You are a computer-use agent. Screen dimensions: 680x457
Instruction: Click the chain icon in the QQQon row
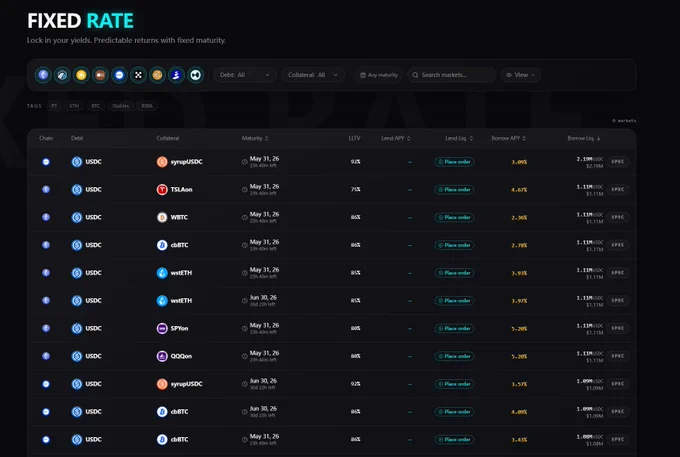(x=46, y=356)
